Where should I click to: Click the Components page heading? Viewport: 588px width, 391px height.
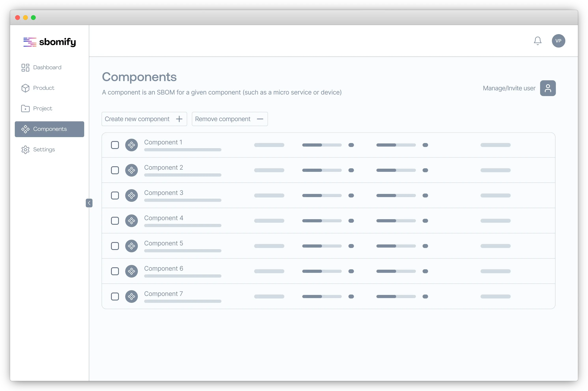pos(139,77)
